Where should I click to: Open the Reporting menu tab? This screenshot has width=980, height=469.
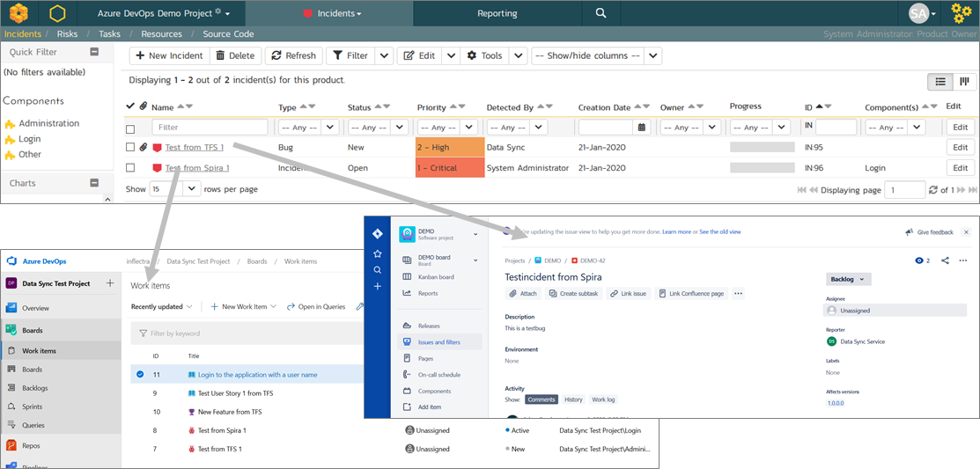point(497,13)
